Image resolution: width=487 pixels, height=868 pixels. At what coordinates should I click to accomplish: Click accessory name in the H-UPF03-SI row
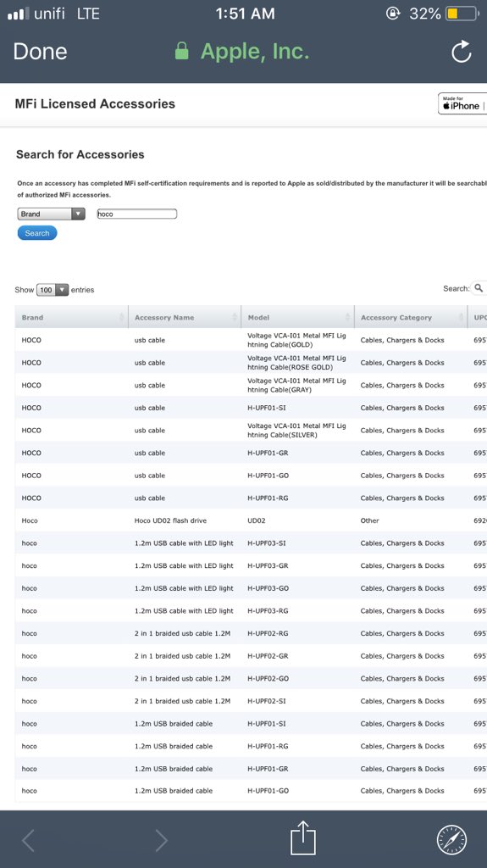(184, 543)
